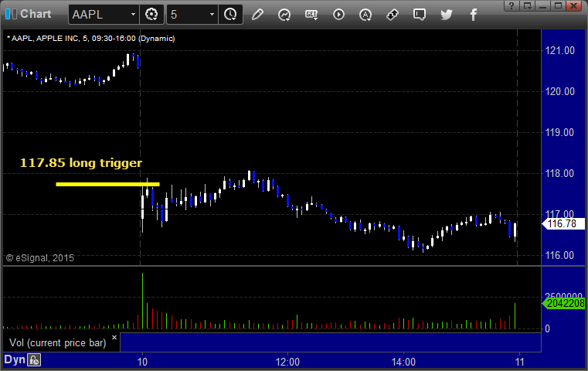
Task: Share chart via Facebook icon
Action: tap(474, 15)
